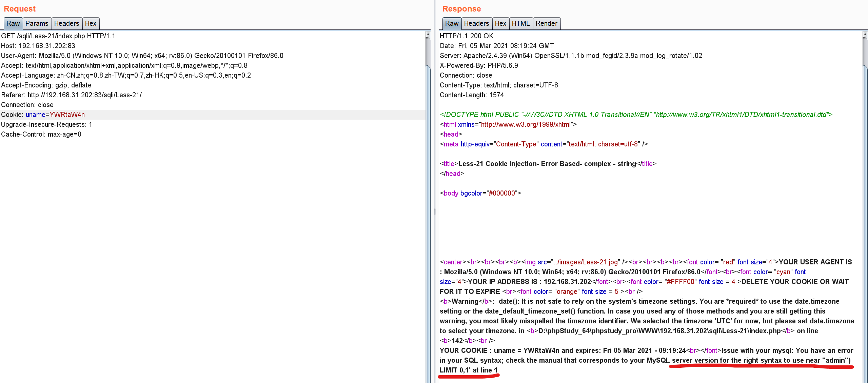Screen dimensions: 868x383
Task: Select the response Raw tab
Action: pyautogui.click(x=452, y=23)
